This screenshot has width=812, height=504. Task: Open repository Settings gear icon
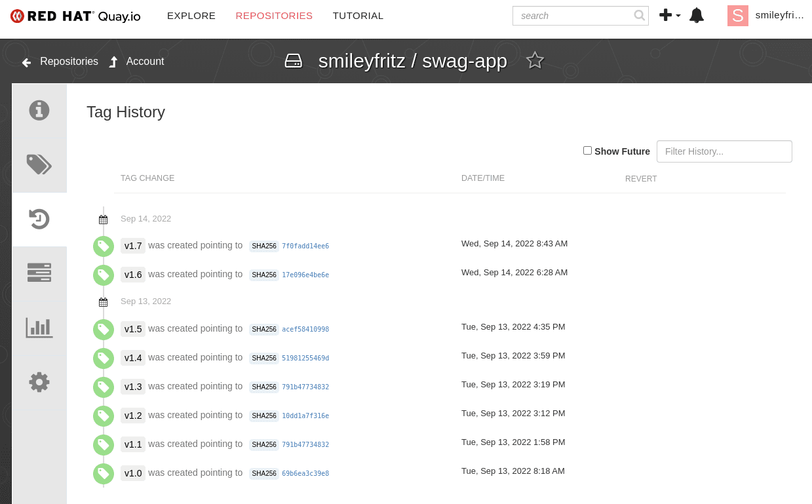click(39, 381)
